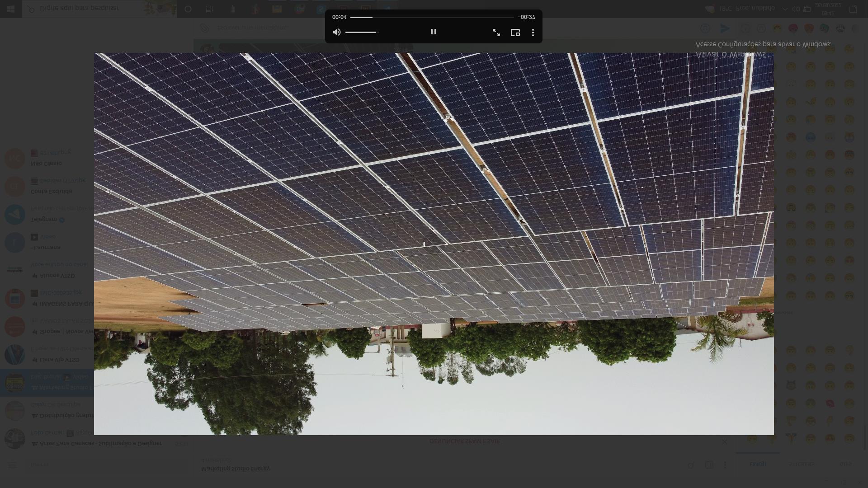This screenshot has width=868, height=488.
Task: Enter fullscreen with the expand arrows icon
Action: 496,33
